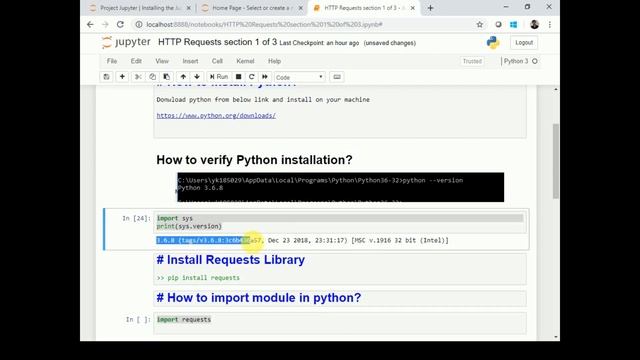Paste cells below icon
The width and height of the screenshot is (640, 360).
[x=167, y=77]
